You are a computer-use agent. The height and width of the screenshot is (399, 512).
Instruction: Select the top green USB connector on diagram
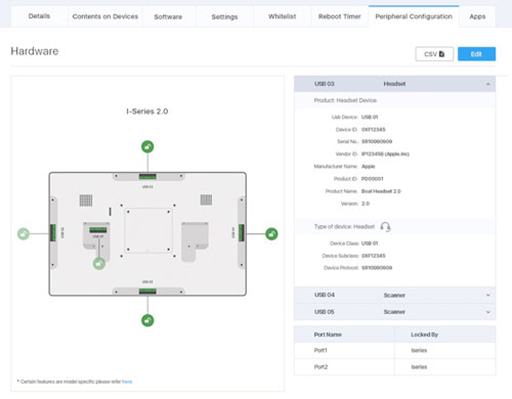click(x=147, y=176)
